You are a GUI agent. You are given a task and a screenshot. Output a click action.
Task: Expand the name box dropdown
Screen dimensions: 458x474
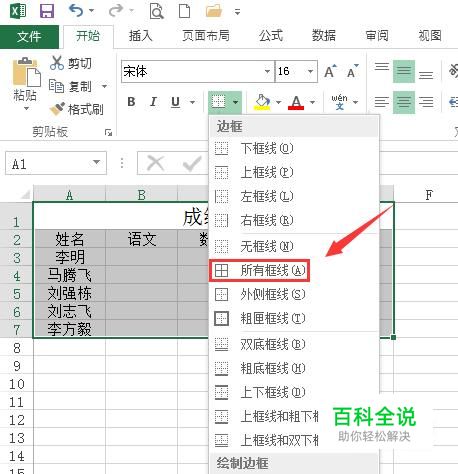coord(97,163)
